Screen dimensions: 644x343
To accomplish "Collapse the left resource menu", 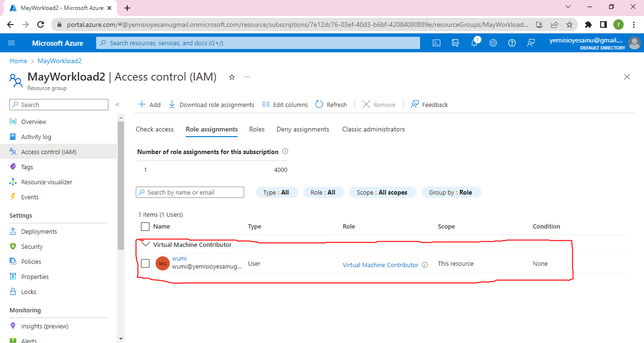I will click(x=117, y=105).
